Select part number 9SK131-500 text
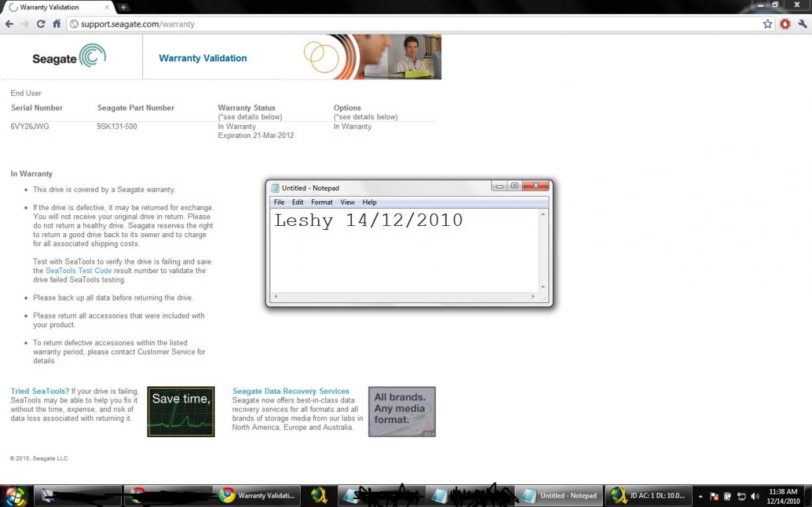The width and height of the screenshot is (812, 507). (x=117, y=127)
